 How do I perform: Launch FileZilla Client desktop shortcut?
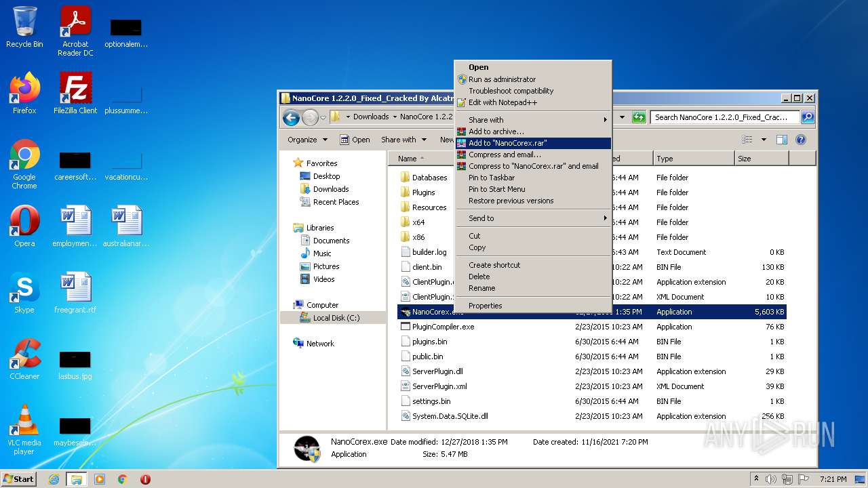(75, 93)
